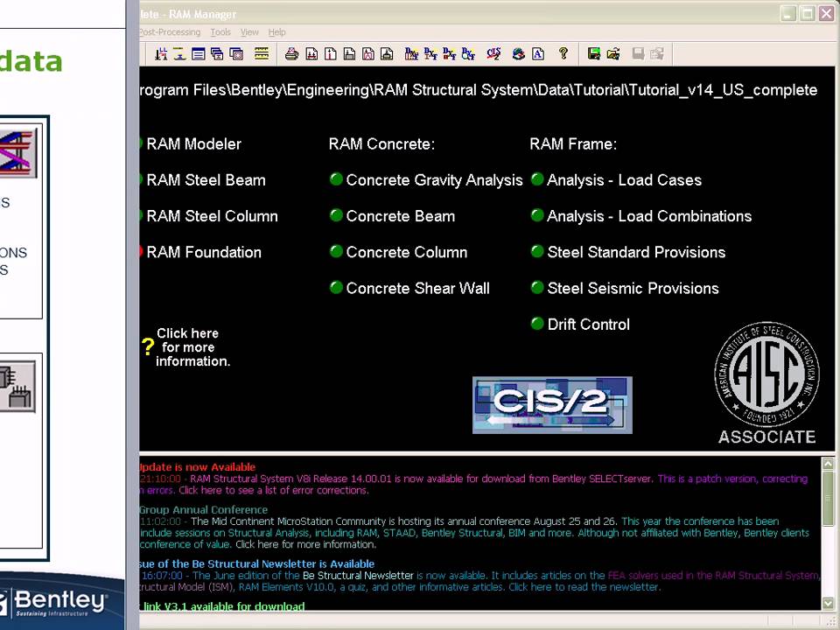
Task: Click the yellow question mark beside 'Click here'
Action: (148, 346)
